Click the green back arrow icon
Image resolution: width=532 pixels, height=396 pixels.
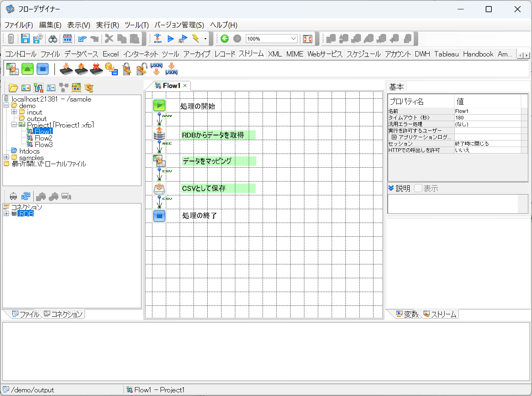point(225,39)
